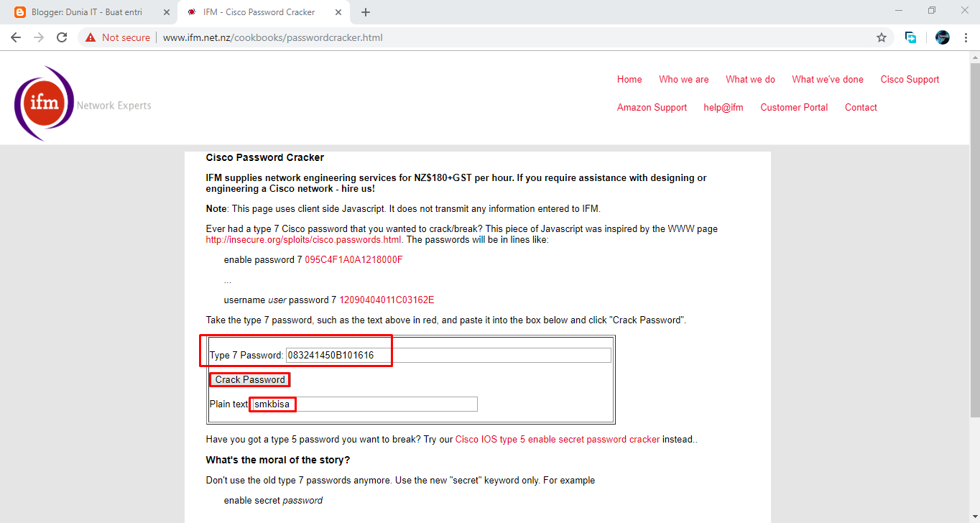Select the "Home" navigation menu item
The image size is (980, 523).
coord(629,79)
